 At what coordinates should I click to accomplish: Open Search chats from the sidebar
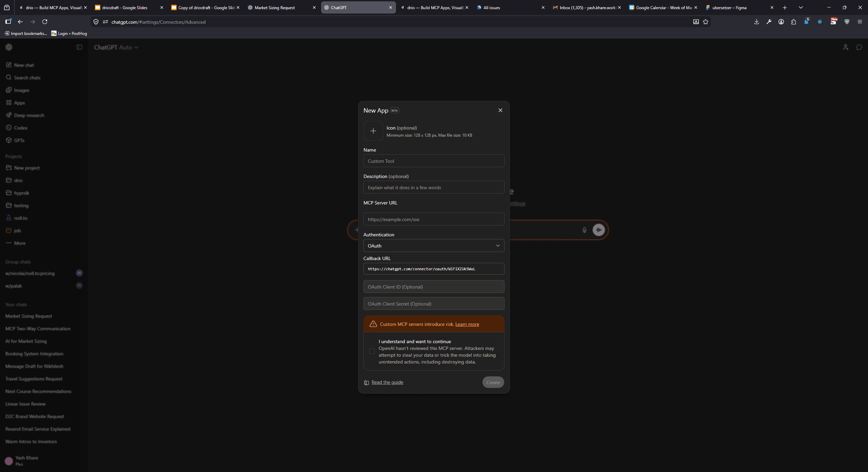27,77
